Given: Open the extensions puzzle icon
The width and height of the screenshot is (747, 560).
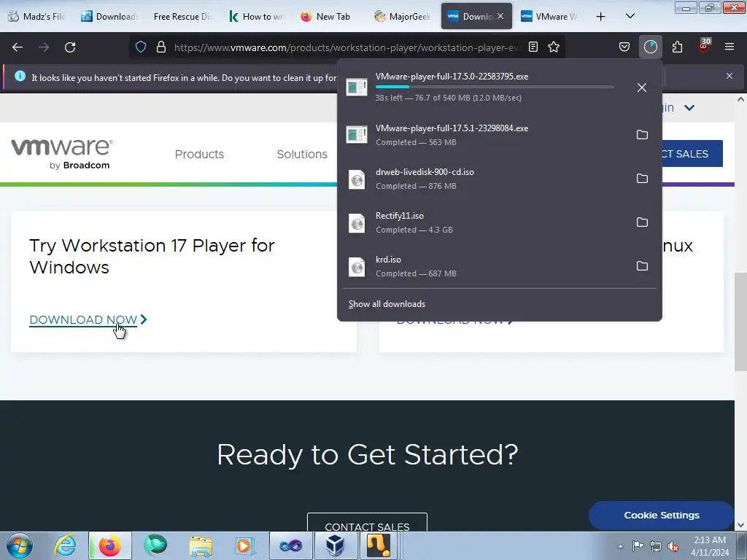Looking at the screenshot, I should (x=677, y=47).
